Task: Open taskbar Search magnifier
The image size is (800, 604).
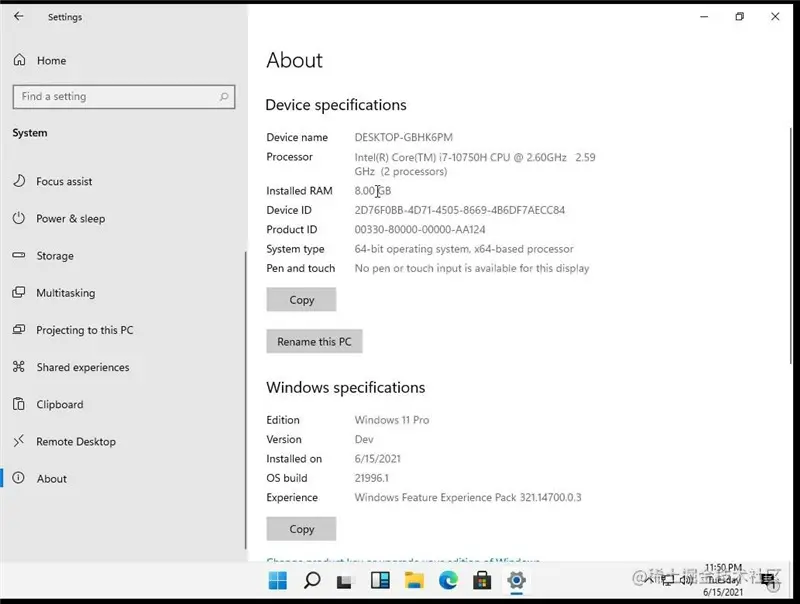Action: (x=312, y=581)
